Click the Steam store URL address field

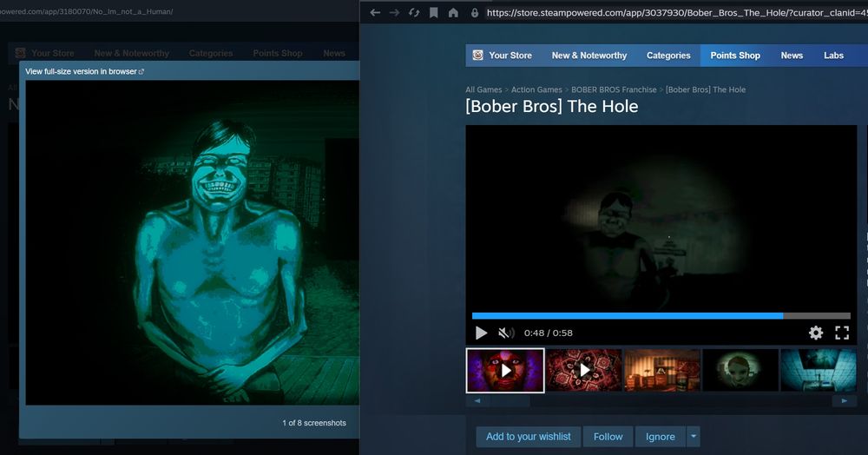pyautogui.click(x=676, y=13)
